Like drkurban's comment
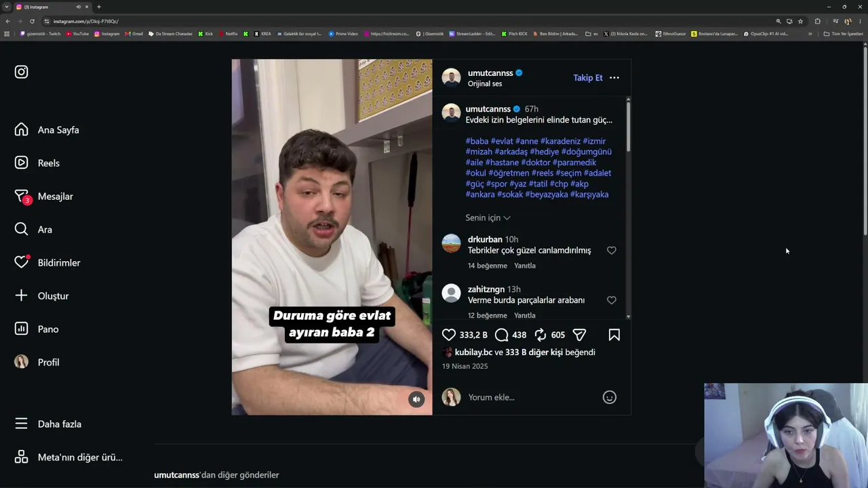The width and height of the screenshot is (868, 488). (612, 251)
